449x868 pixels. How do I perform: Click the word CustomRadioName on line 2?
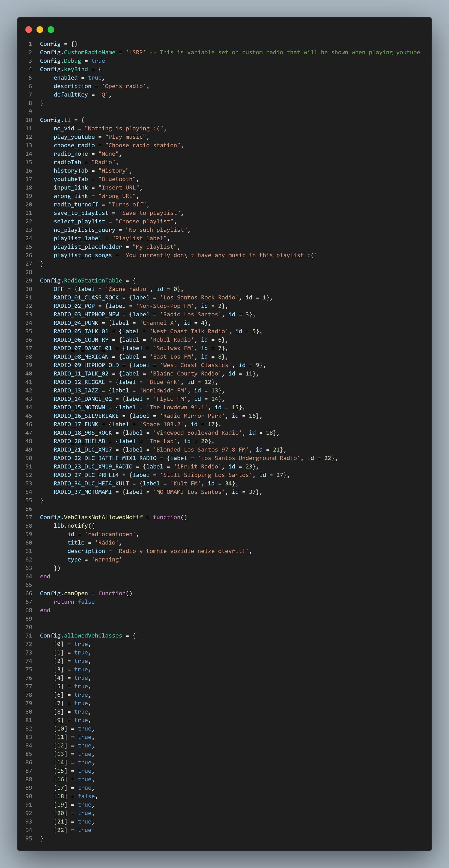click(x=89, y=52)
